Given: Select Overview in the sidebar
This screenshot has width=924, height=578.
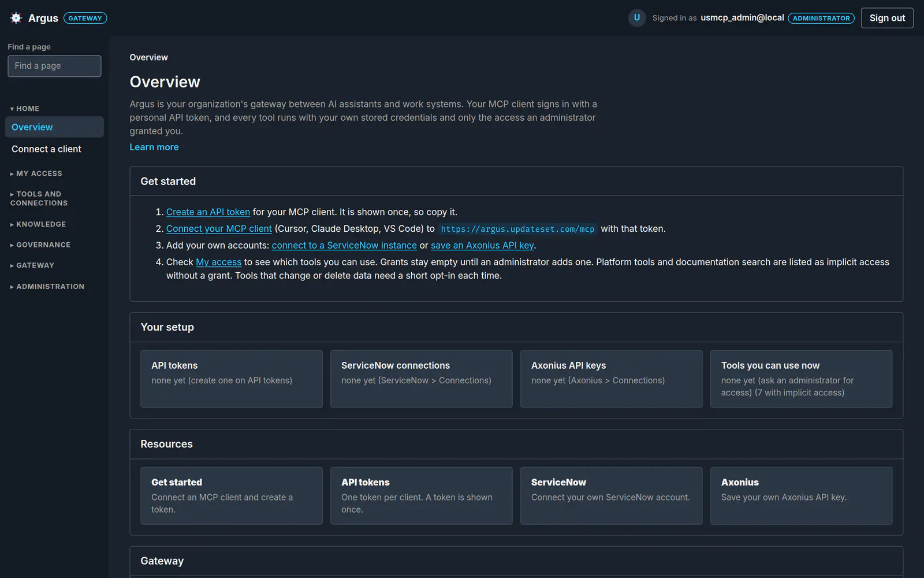Looking at the screenshot, I should click(x=54, y=127).
